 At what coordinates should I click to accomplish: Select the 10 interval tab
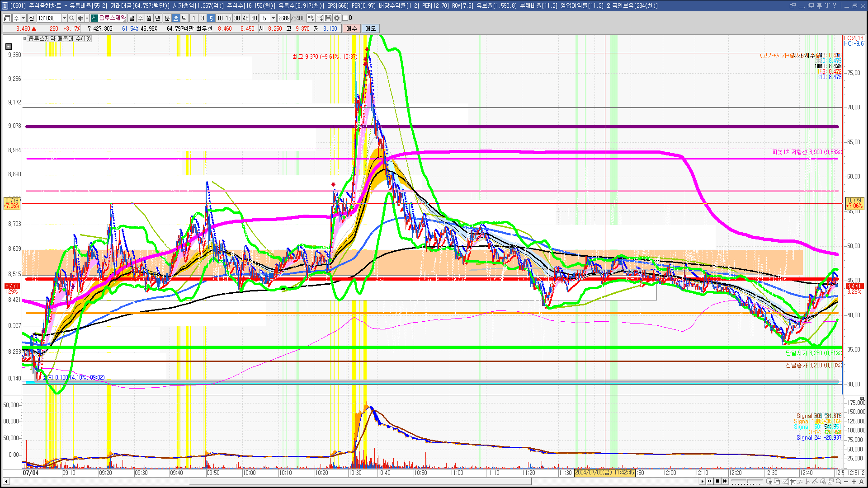click(x=220, y=18)
